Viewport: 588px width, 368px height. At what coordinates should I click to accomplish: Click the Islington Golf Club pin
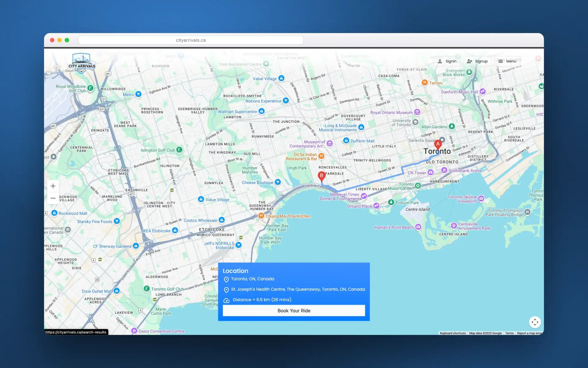179,150
